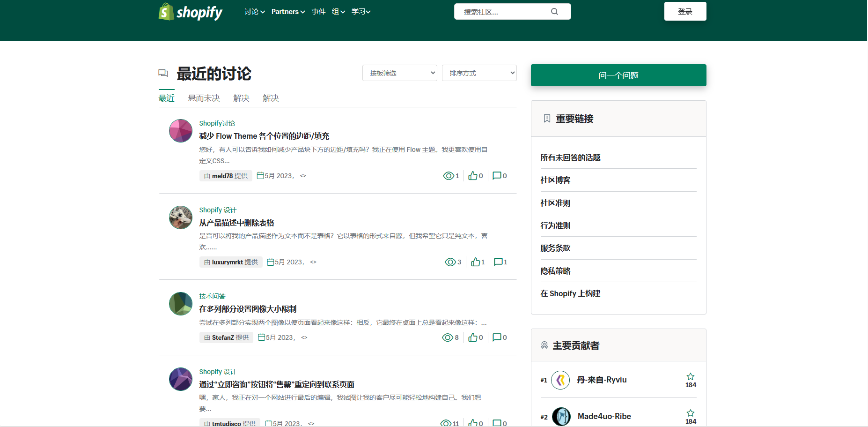Select the 悬而未决 tab
The image size is (868, 427).
pos(204,98)
